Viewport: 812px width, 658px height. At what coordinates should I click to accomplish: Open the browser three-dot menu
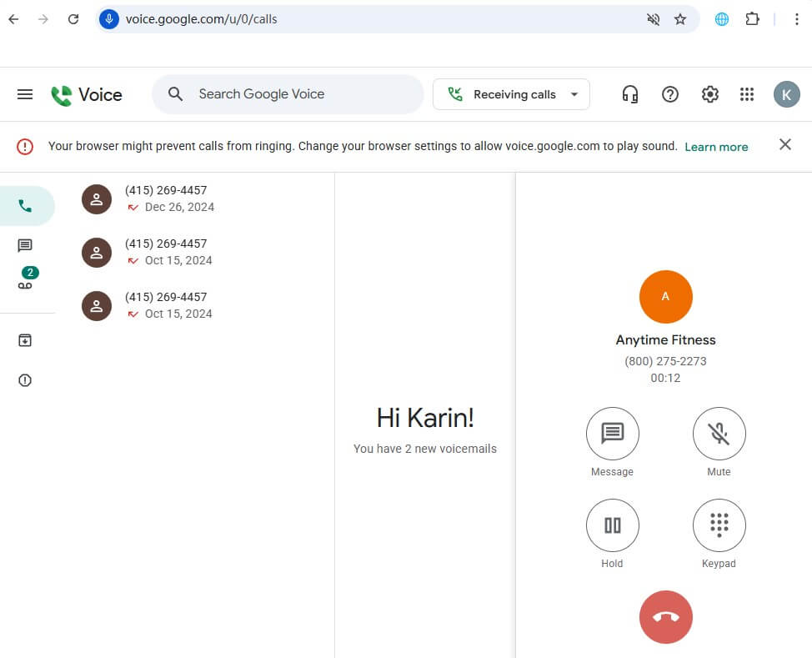pyautogui.click(x=796, y=19)
